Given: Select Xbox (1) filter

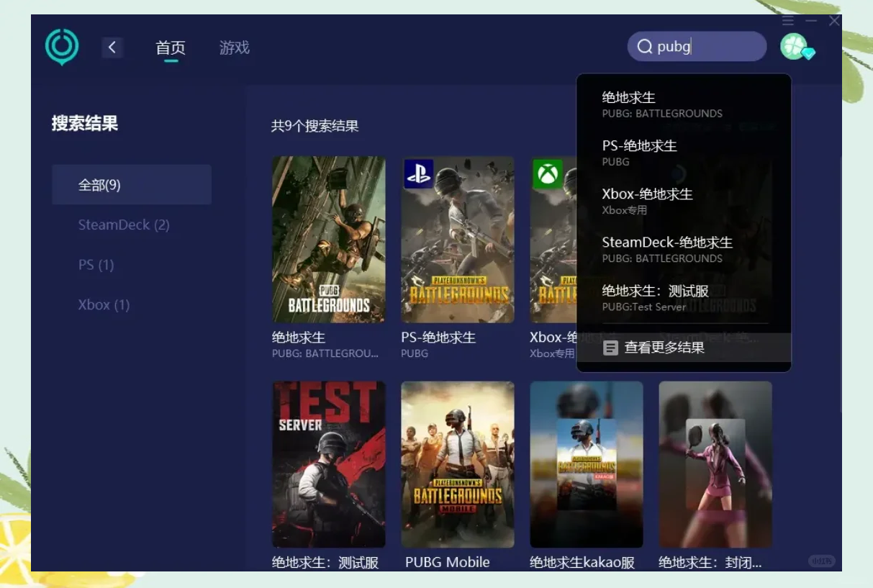Looking at the screenshot, I should pyautogui.click(x=104, y=304).
